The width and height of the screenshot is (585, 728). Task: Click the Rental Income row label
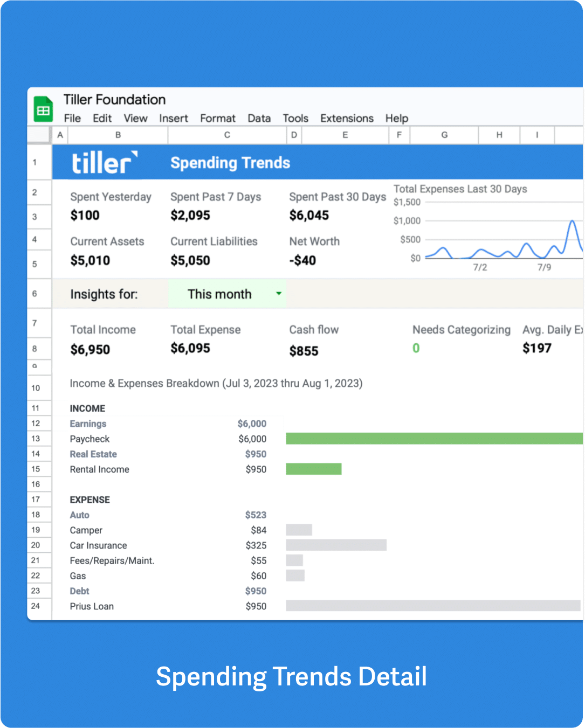tap(99, 469)
